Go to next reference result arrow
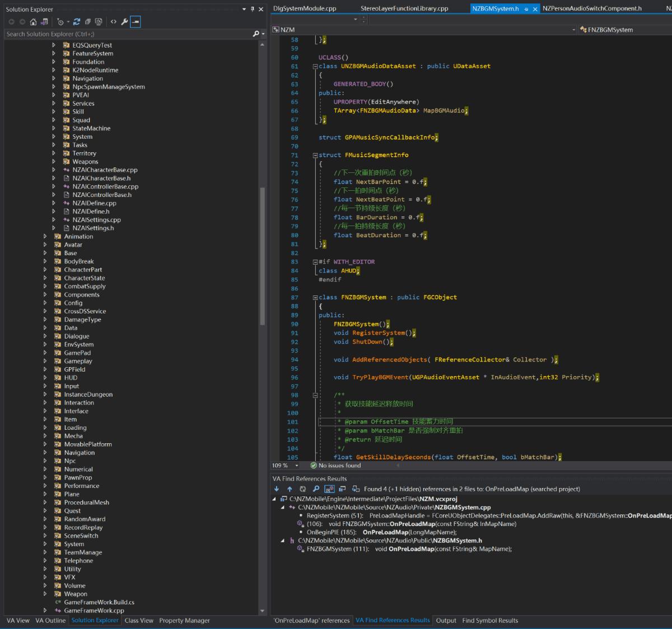The height and width of the screenshot is (629, 672). point(277,489)
